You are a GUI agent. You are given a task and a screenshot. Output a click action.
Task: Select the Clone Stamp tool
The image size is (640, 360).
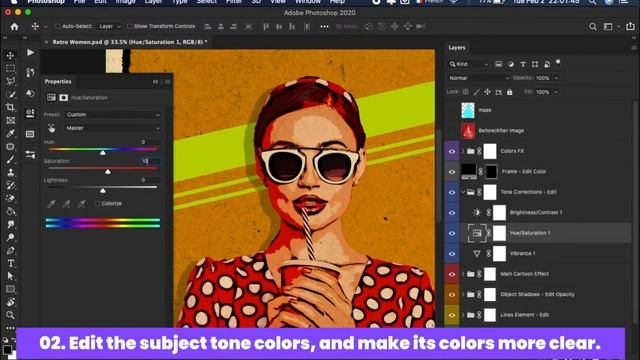tap(11, 172)
